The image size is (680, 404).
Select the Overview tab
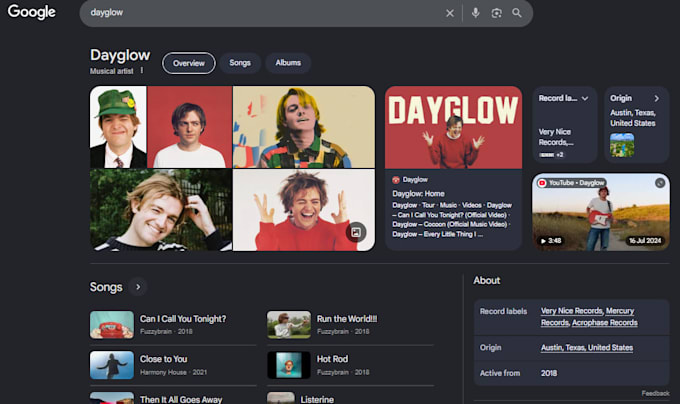[x=189, y=63]
